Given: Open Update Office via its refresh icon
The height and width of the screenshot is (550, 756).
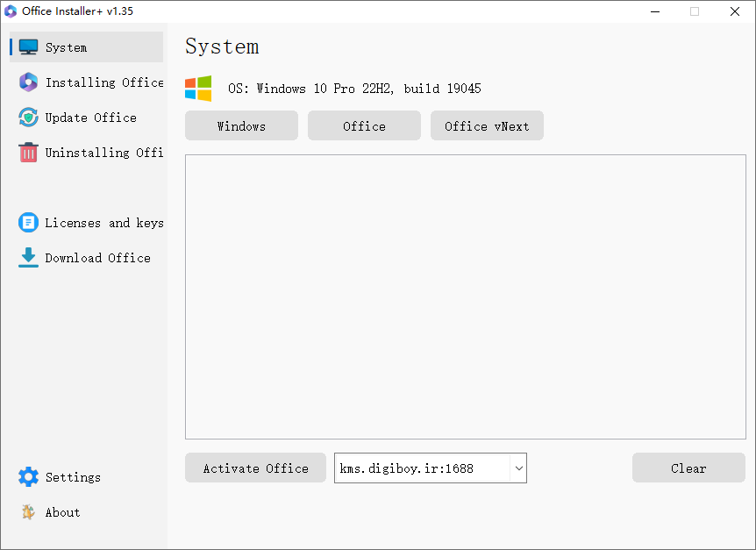Looking at the screenshot, I should (27, 117).
